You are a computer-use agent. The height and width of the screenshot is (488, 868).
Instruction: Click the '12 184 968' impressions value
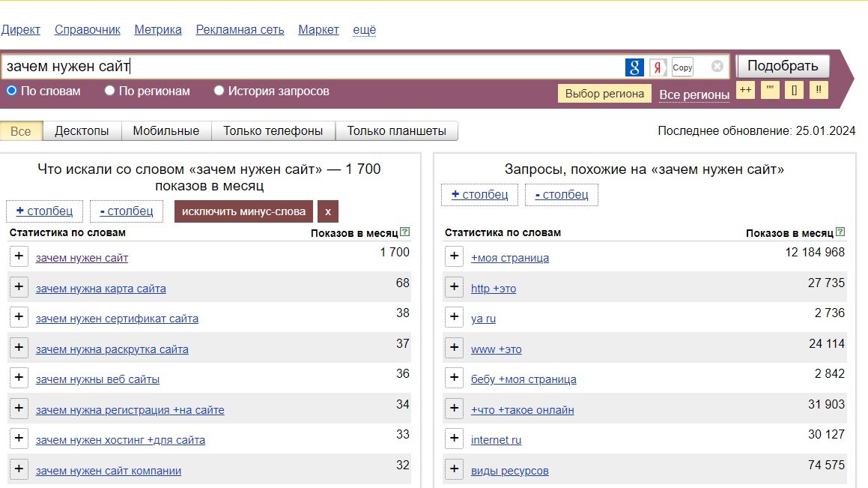click(815, 253)
